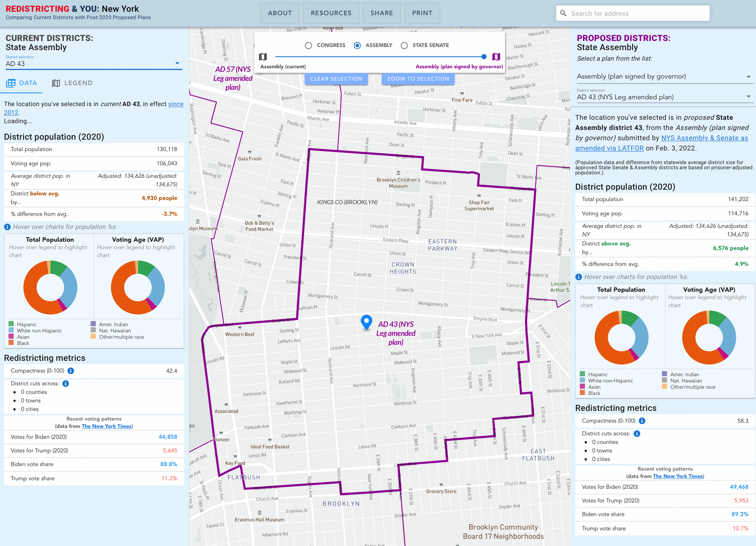Click the current-plan map icon left of slider
The width and height of the screenshot is (756, 546).
click(263, 57)
